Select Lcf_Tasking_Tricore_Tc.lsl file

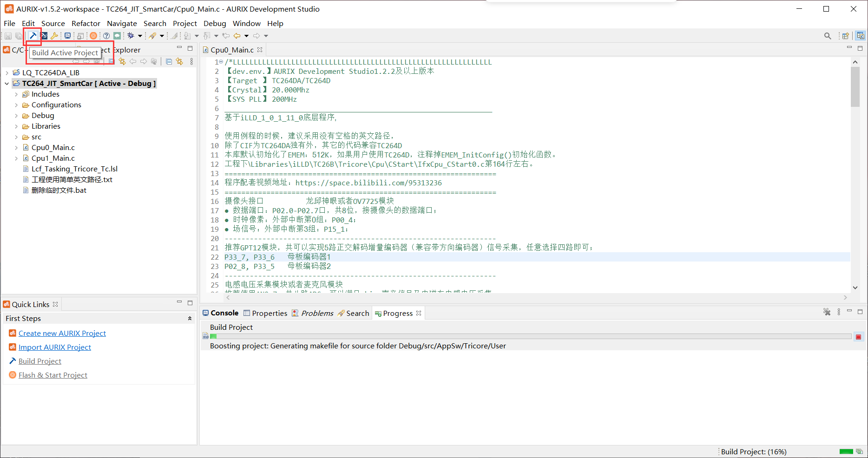pyautogui.click(x=74, y=169)
